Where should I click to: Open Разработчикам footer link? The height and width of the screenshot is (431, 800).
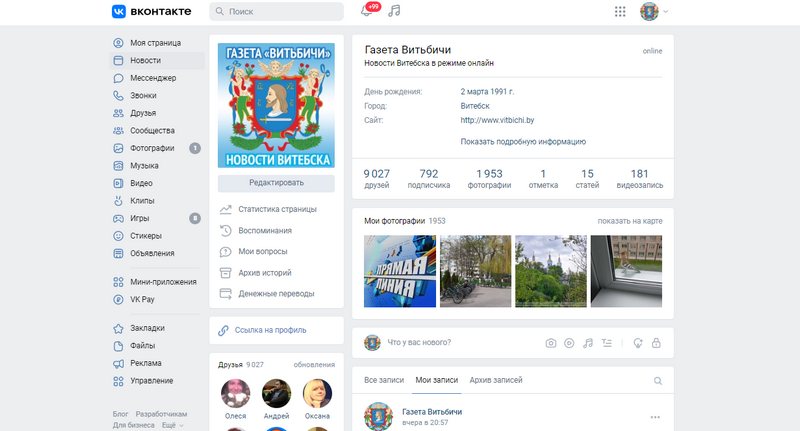point(161,414)
